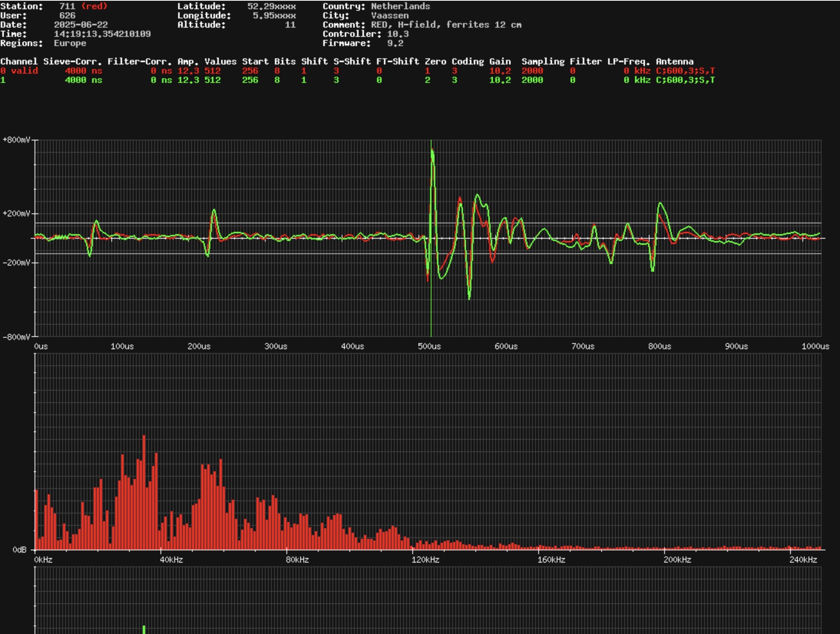Click the '1000us' time axis label
Viewport: 840px width, 634px height.
815,346
